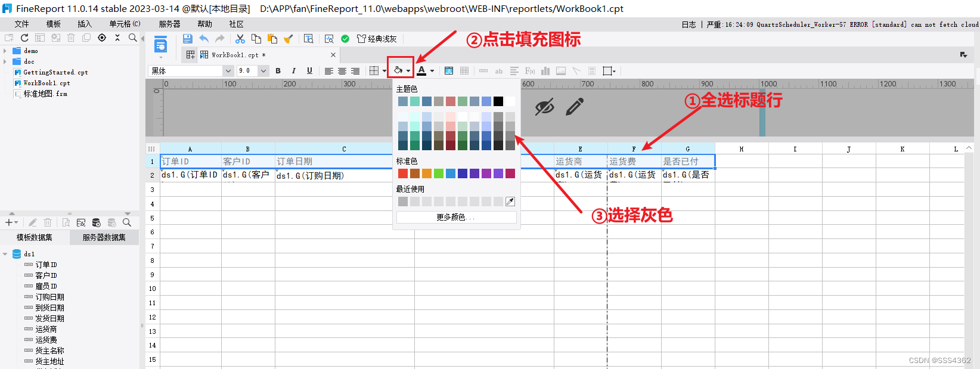This screenshot has height=369, width=980.
Task: Click the column H header
Action: point(742,149)
